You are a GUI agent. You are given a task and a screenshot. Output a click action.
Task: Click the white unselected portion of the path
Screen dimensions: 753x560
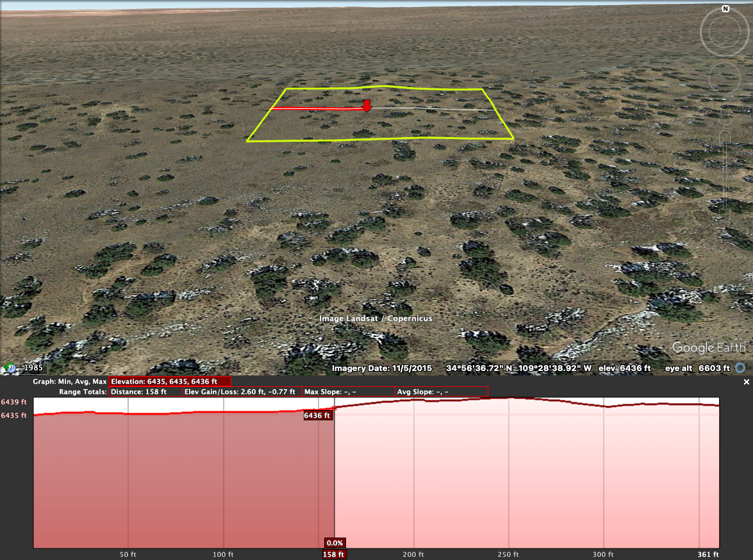432,109
